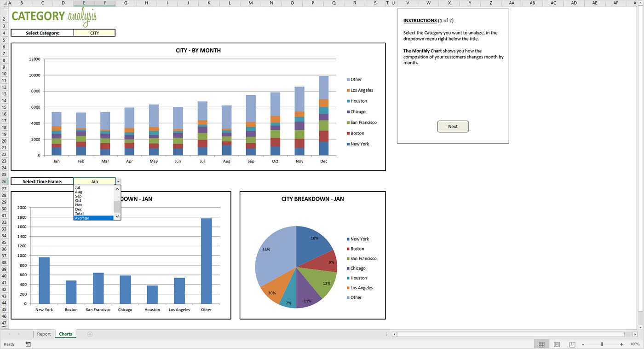The width and height of the screenshot is (644, 349).
Task: Open the Select Time Frame dropdown arrow
Action: [x=118, y=181]
